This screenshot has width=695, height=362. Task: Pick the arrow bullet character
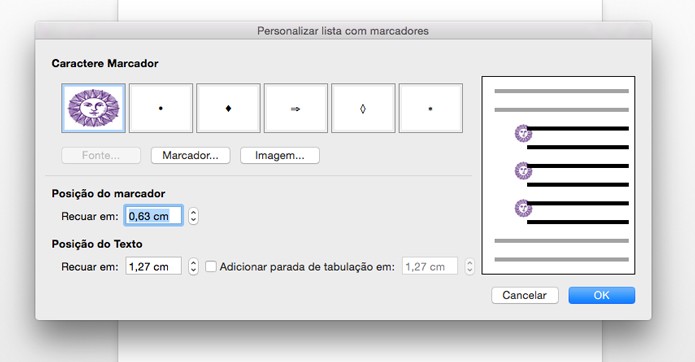[x=296, y=108]
